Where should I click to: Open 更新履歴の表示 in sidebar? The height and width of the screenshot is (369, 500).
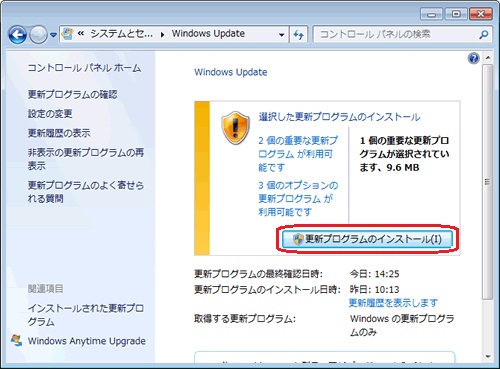click(59, 133)
